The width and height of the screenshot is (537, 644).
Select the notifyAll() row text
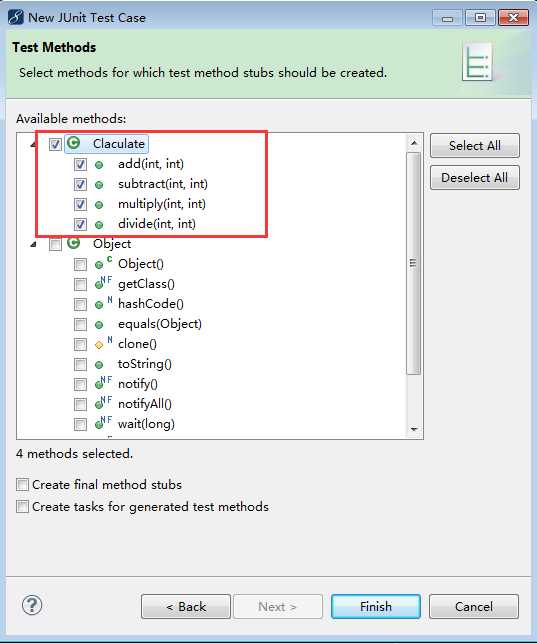point(145,404)
